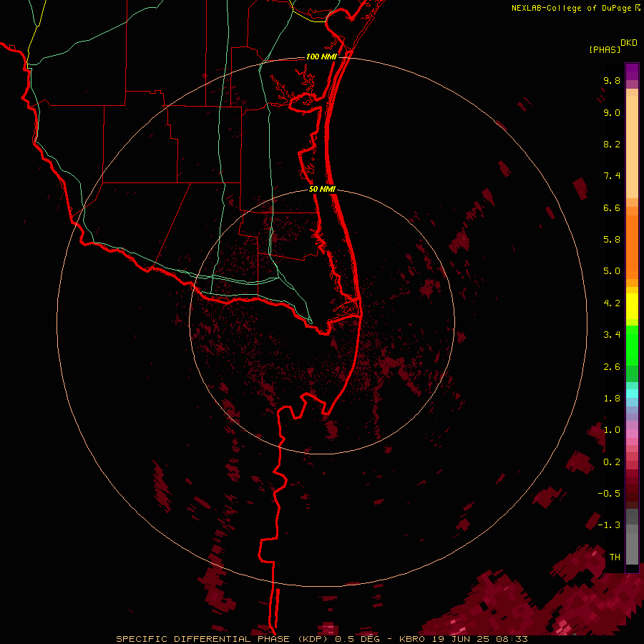Click the green segment of color bar
Screen dimensions: 644x644
tap(632, 353)
